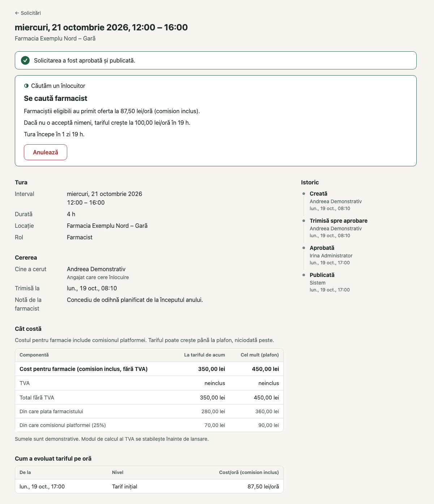The image size is (434, 504).
Task: Click the Rol value "Farmacist"
Action: [80, 237]
